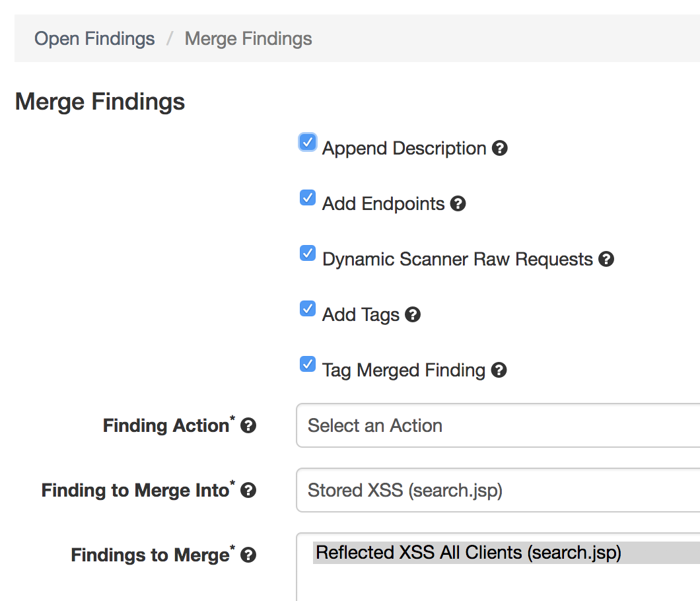700x601 pixels.
Task: View help about Dynamic Scanner Raw Requests
Action: [606, 259]
